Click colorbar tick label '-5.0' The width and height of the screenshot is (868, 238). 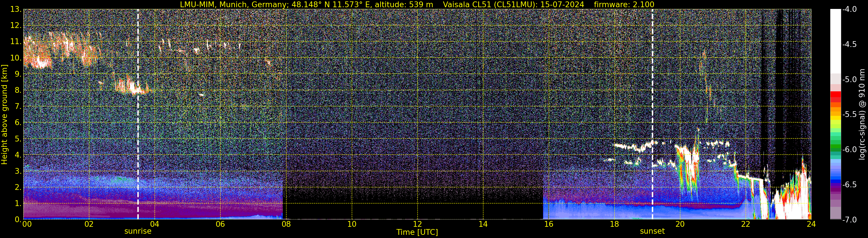849,80
